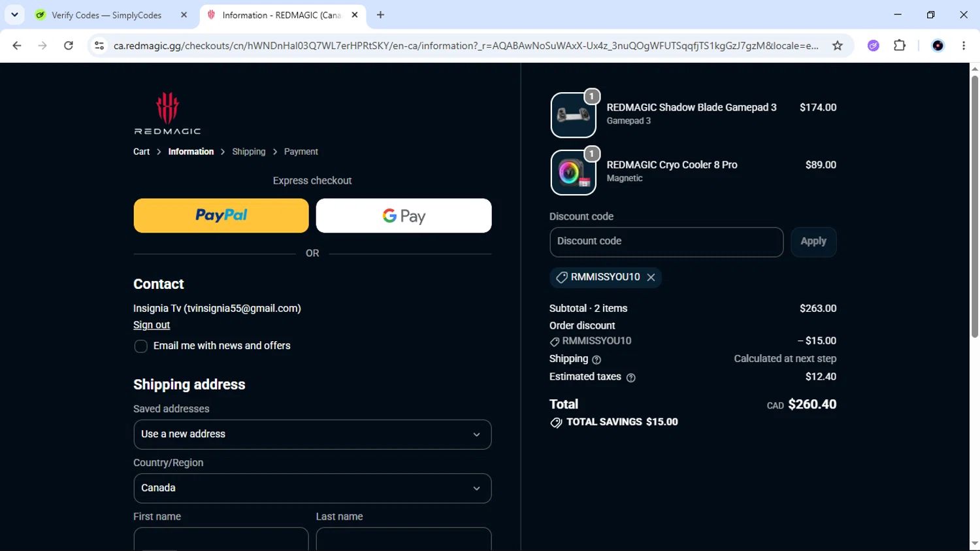The width and height of the screenshot is (980, 551).
Task: Close the Information REDMAGIC tab
Action: [355, 15]
